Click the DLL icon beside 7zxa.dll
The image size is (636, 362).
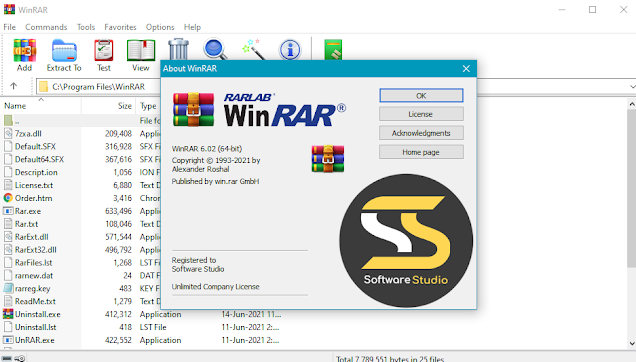click(8, 133)
